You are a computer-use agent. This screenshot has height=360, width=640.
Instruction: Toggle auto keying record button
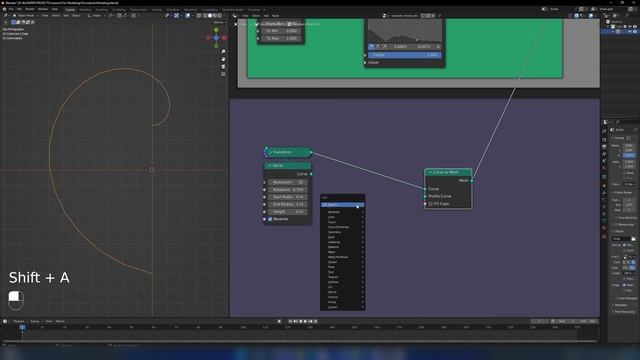coord(279,321)
